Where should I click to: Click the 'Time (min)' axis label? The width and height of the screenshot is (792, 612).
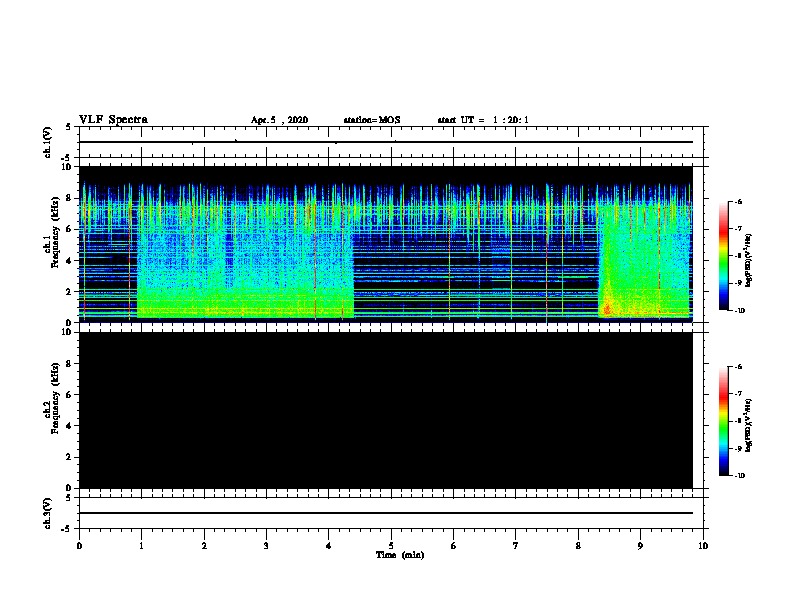tap(400, 555)
